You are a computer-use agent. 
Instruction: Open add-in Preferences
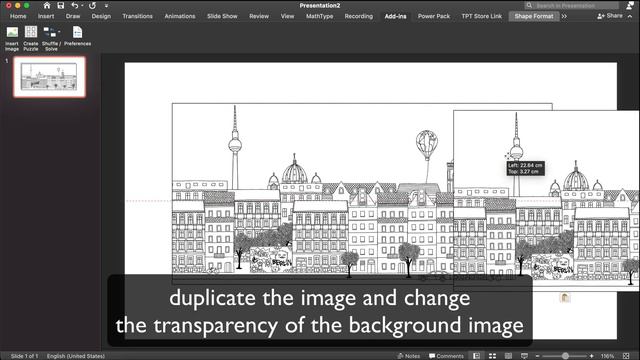[78, 36]
